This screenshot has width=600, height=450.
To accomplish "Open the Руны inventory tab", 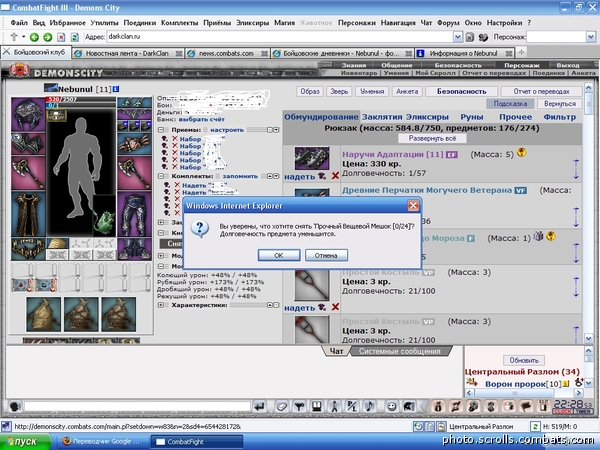I will [472, 117].
